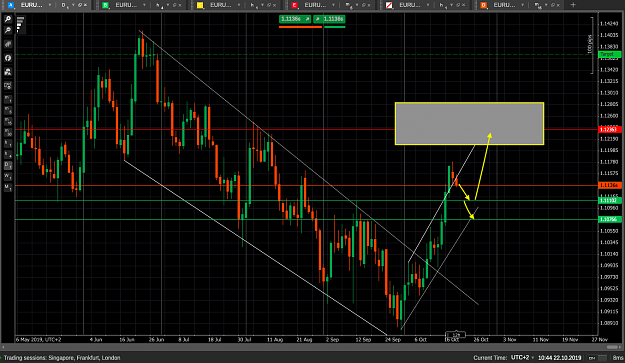Add a new chart tab with plus
This screenshot has height=363, width=625.
[x=573, y=5]
